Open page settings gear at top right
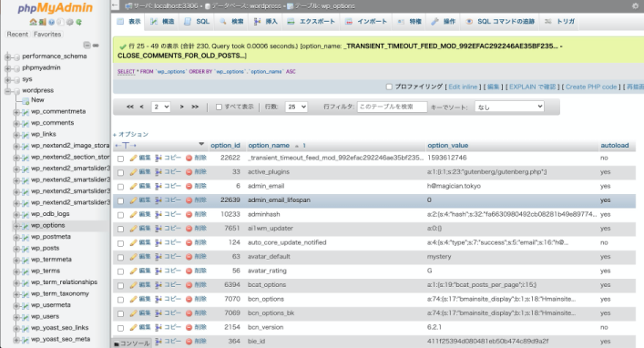 (635, 6)
